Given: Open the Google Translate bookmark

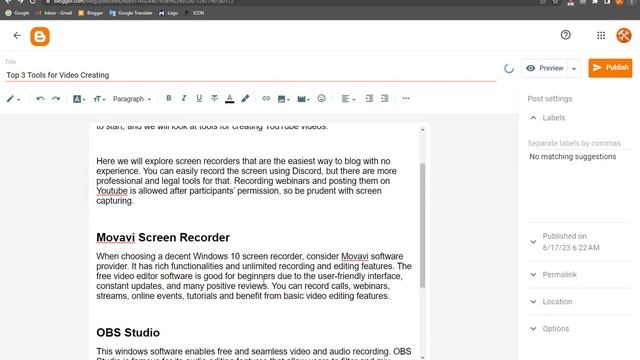Looking at the screenshot, I should pyautogui.click(x=131, y=13).
